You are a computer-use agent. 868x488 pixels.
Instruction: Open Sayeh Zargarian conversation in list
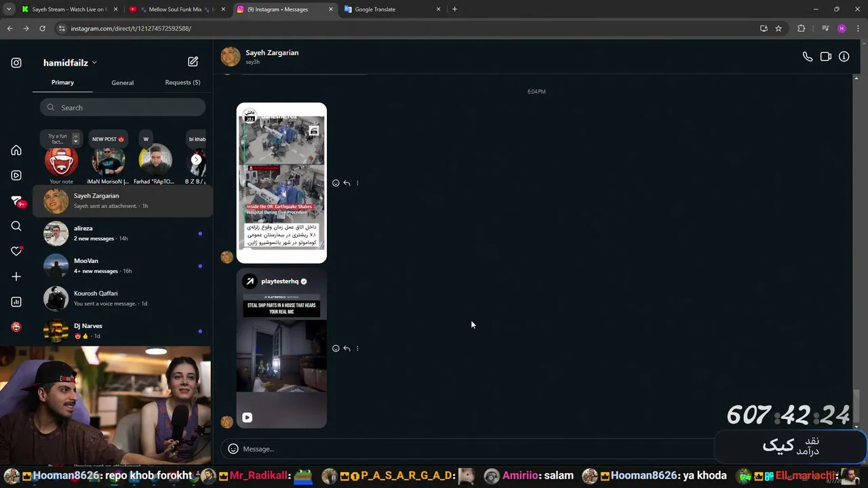(123, 201)
